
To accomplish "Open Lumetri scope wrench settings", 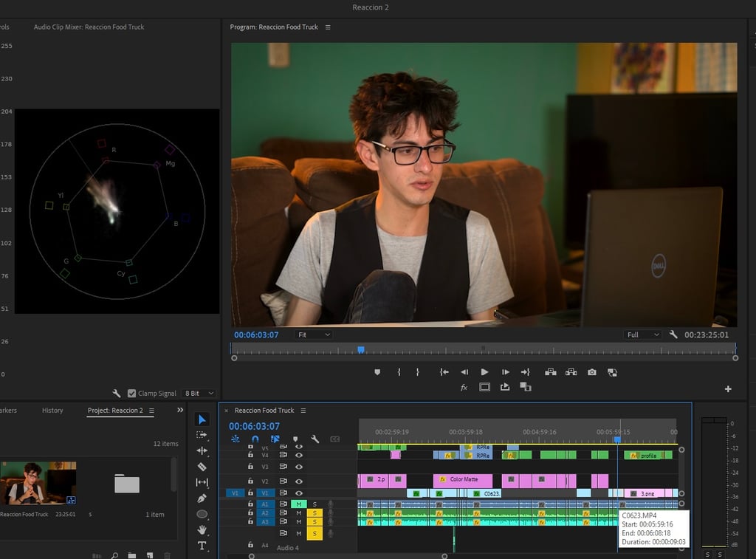I will click(117, 394).
